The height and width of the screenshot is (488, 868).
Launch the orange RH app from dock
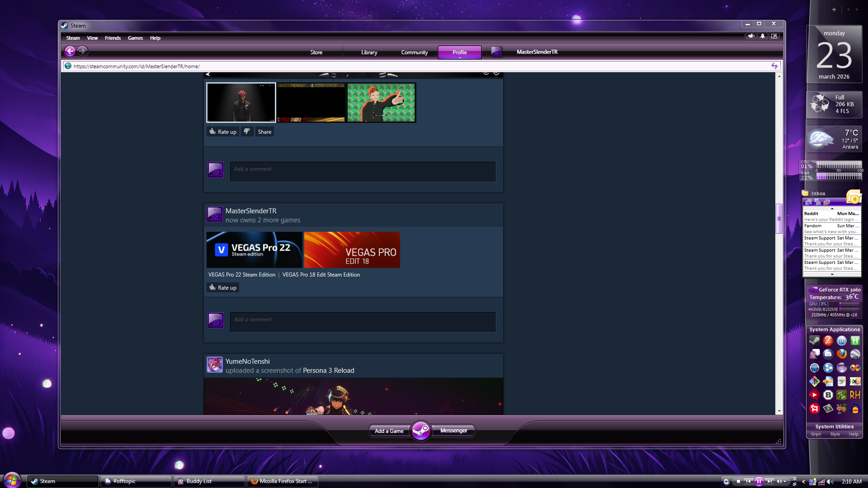[x=855, y=395]
